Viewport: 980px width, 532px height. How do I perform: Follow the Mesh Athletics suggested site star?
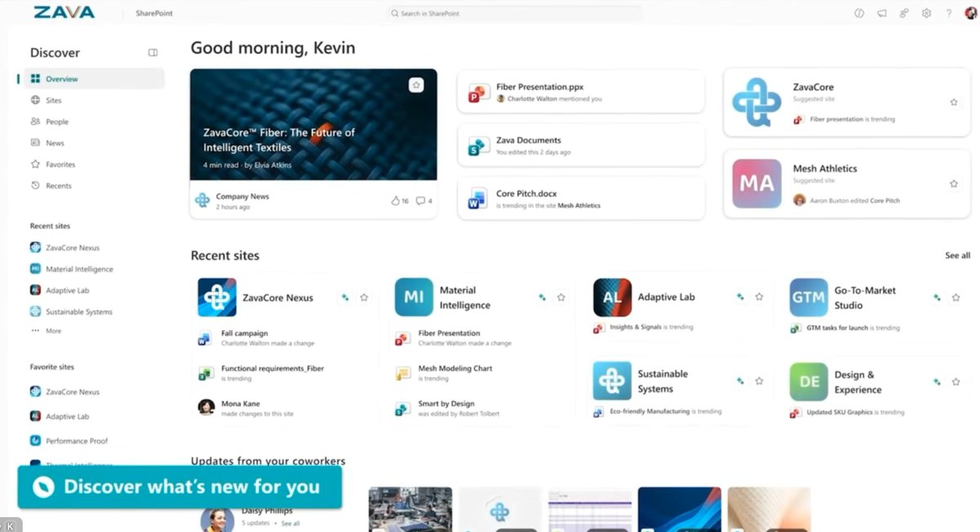[953, 184]
